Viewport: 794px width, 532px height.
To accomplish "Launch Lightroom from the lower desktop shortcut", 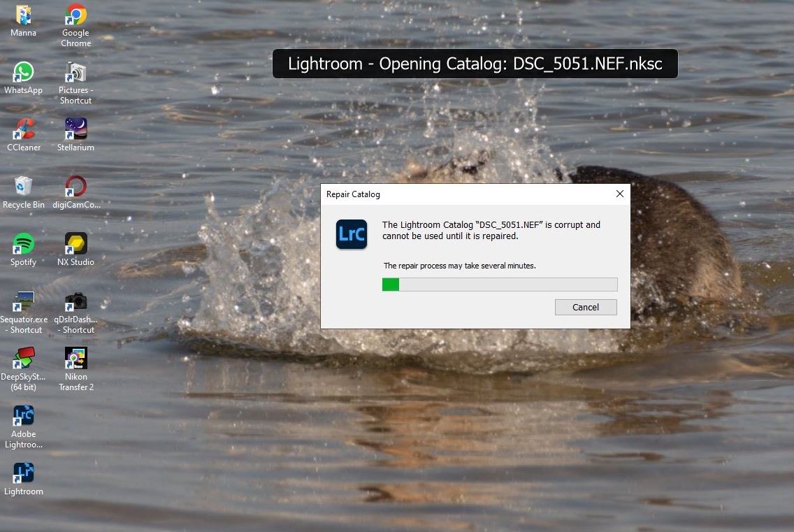I will coord(23,475).
